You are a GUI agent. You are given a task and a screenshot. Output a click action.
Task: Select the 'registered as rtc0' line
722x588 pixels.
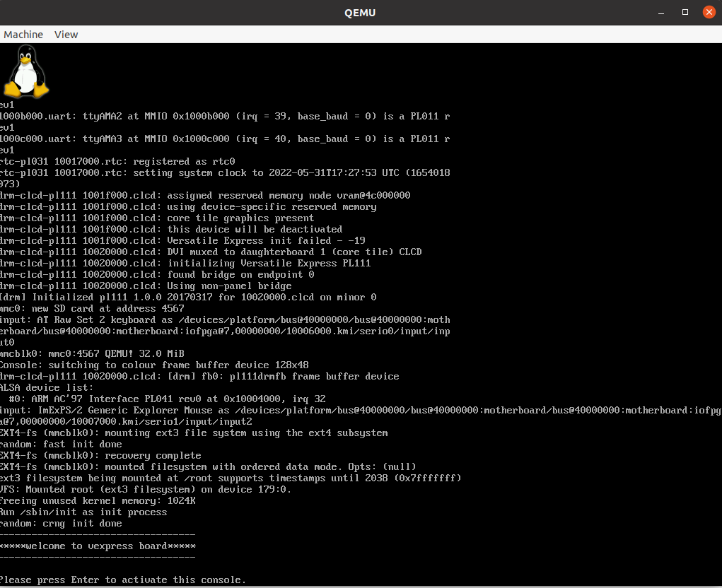click(x=117, y=162)
